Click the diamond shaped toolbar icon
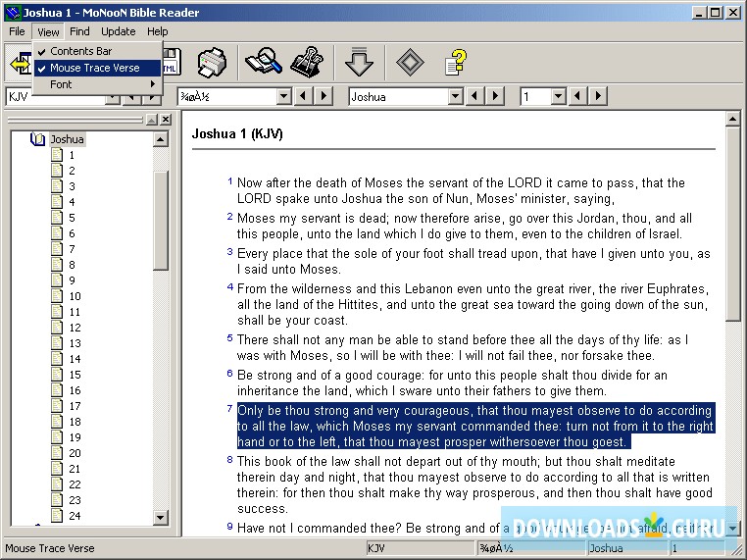 (410, 62)
